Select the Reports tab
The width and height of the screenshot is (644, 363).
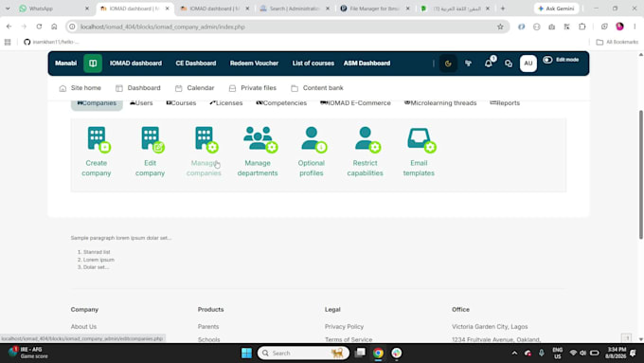[505, 103]
